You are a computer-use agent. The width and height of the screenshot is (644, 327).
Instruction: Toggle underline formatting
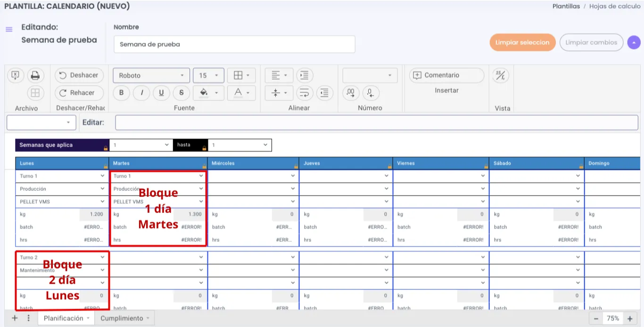tap(161, 93)
